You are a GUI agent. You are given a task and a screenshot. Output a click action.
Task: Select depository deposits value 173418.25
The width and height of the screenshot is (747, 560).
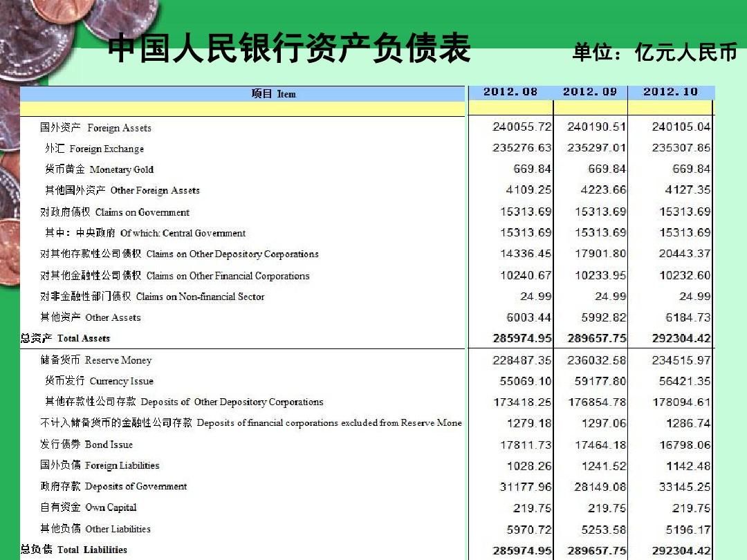pos(522,402)
